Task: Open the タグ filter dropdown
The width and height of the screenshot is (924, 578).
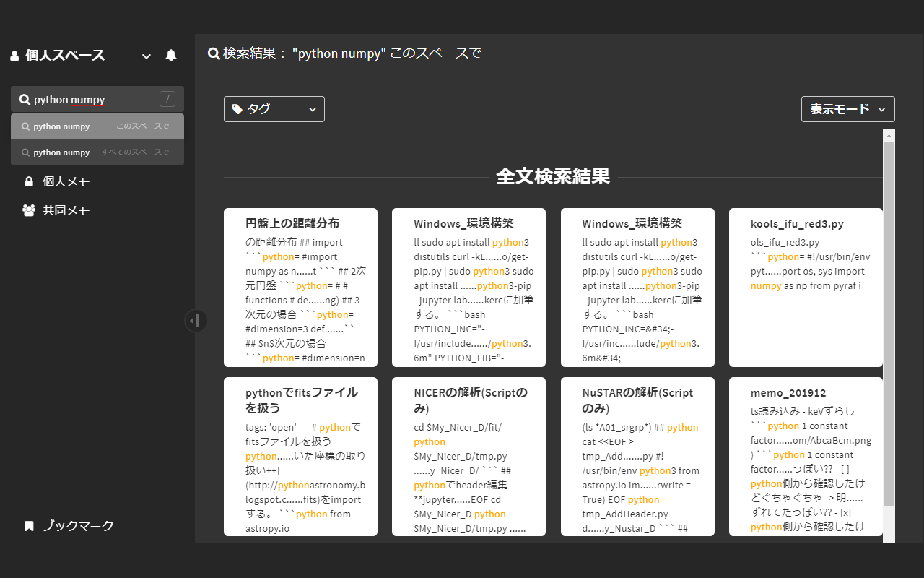Action: point(274,109)
